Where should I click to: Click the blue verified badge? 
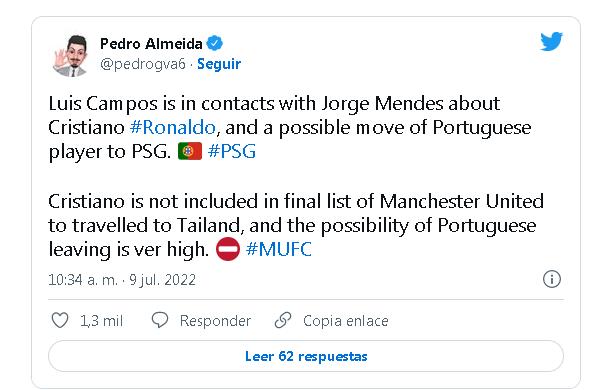pyautogui.click(x=214, y=43)
